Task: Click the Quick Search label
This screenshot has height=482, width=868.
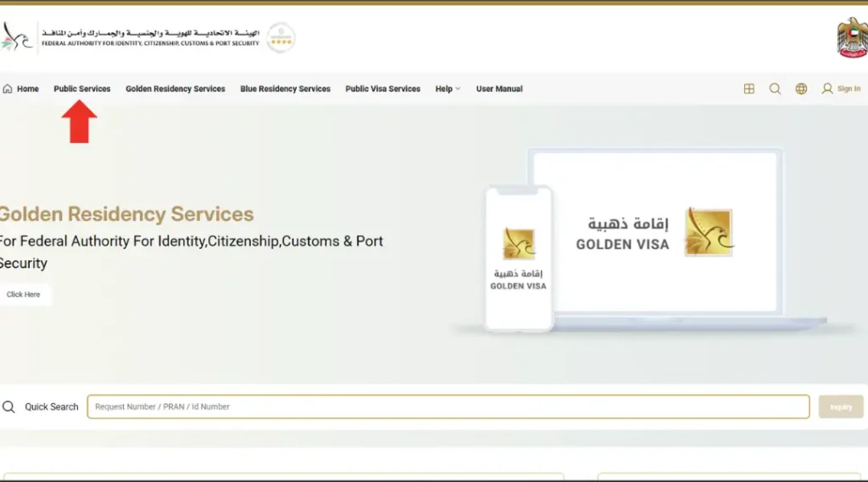Action: coord(52,407)
